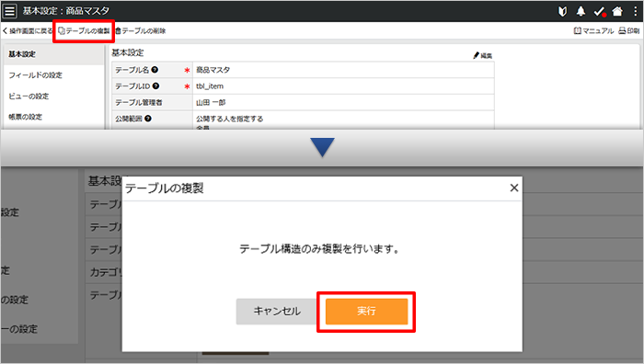The image size is (644, 364).
Task: Click テーブルの削除 trash option
Action: 140,31
